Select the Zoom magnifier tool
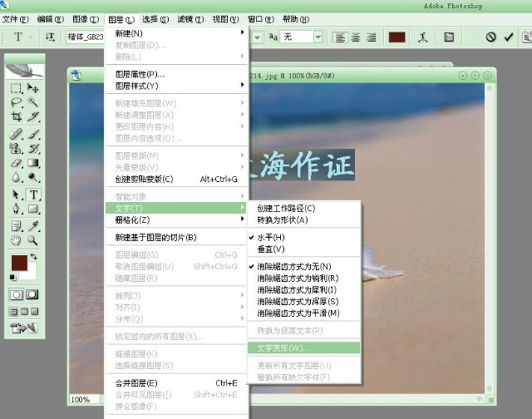 tap(33, 240)
